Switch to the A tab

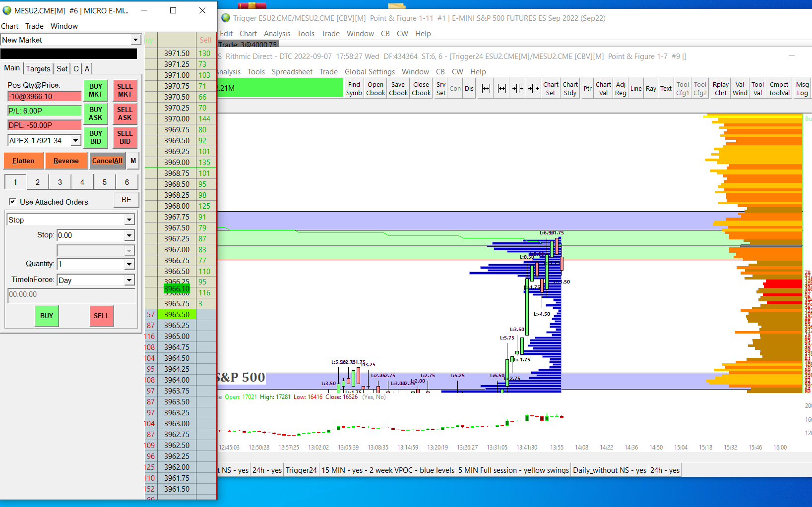click(87, 68)
